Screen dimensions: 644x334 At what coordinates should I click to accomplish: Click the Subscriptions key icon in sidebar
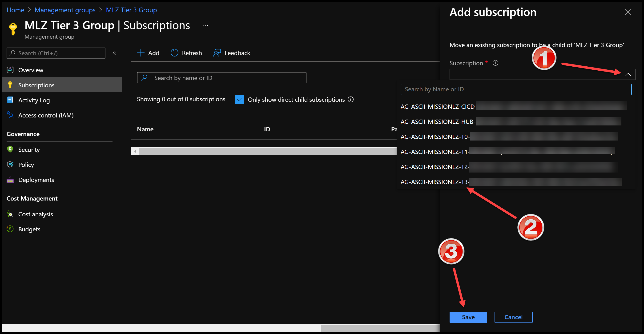point(10,85)
